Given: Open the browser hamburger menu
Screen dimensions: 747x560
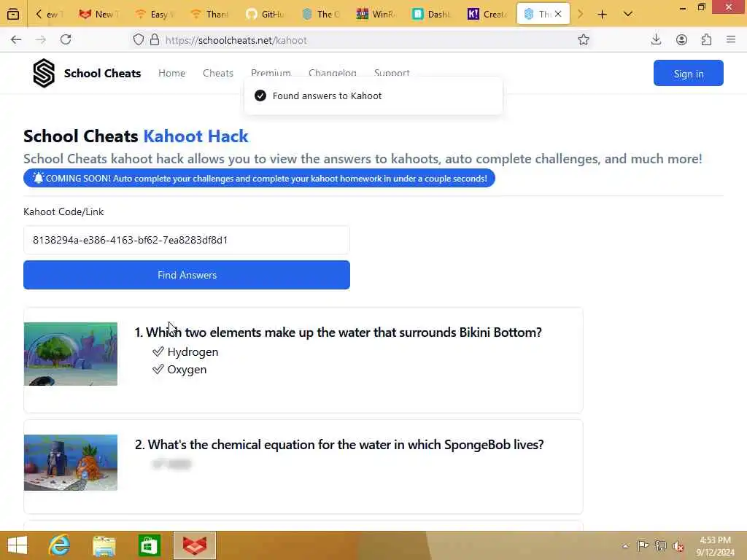Looking at the screenshot, I should (731, 40).
